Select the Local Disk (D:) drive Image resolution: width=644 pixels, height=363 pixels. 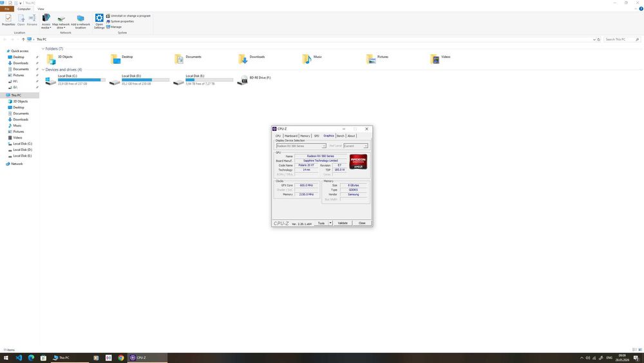pyautogui.click(x=139, y=80)
